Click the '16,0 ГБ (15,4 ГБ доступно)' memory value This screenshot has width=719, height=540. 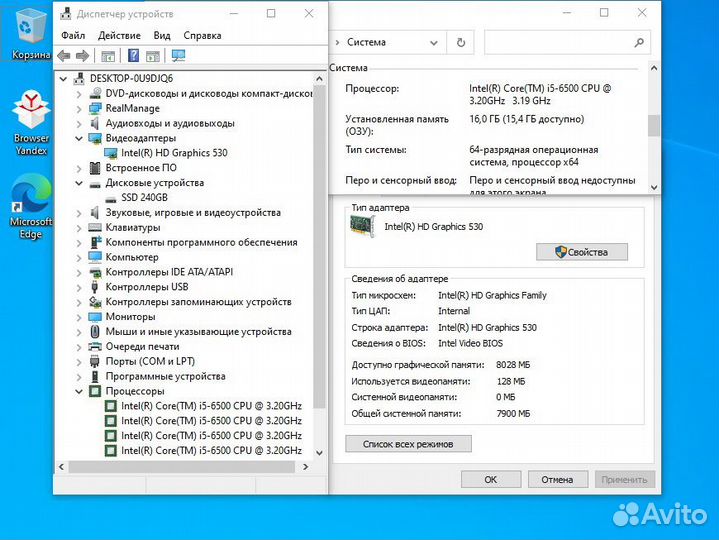tap(526, 119)
